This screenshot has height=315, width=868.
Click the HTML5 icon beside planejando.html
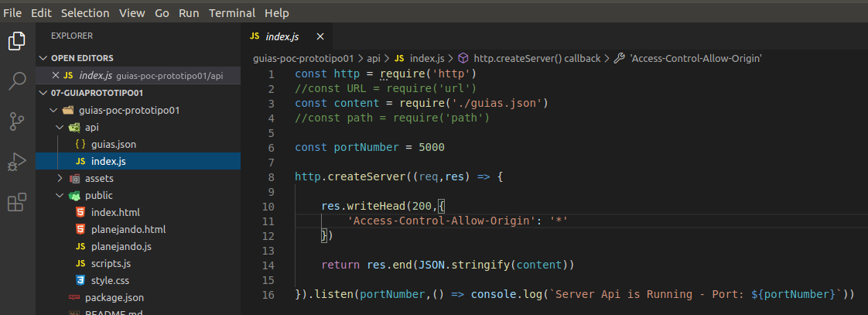pos(80,229)
